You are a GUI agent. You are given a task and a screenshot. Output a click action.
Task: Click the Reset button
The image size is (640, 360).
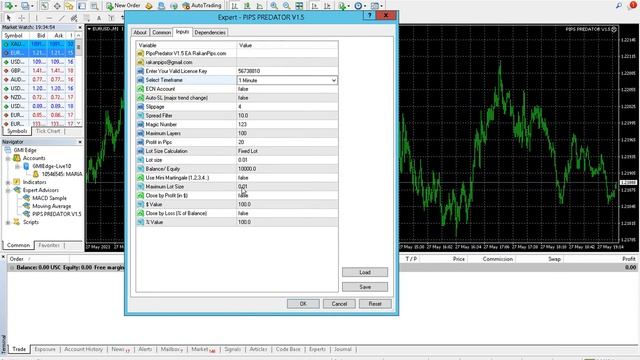pos(375,304)
